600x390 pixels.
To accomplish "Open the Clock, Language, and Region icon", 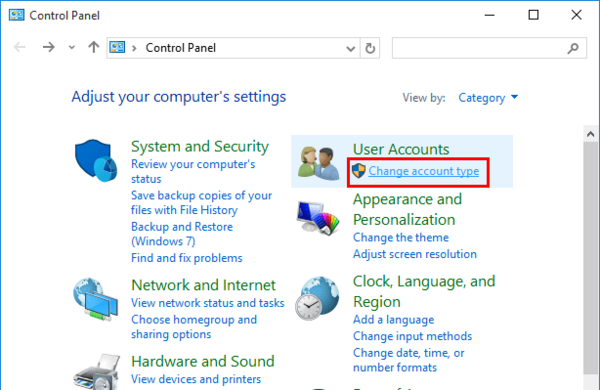I will pos(317,298).
